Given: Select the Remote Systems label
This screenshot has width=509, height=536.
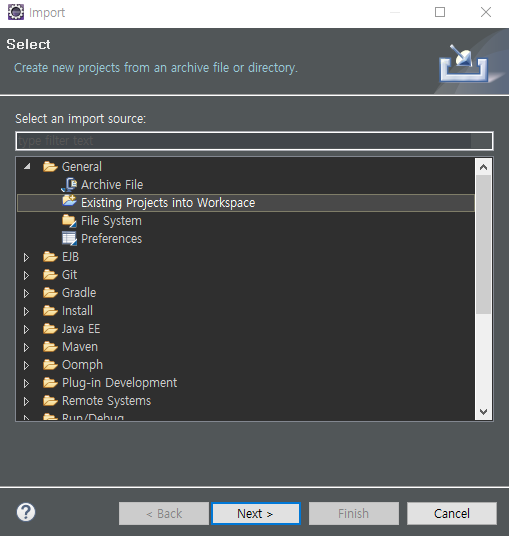Looking at the screenshot, I should 106,401.
